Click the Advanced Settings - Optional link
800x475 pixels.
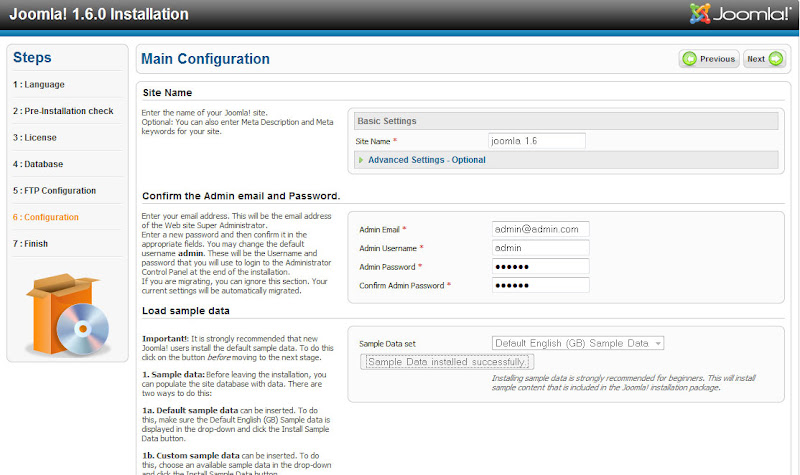pyautogui.click(x=427, y=160)
